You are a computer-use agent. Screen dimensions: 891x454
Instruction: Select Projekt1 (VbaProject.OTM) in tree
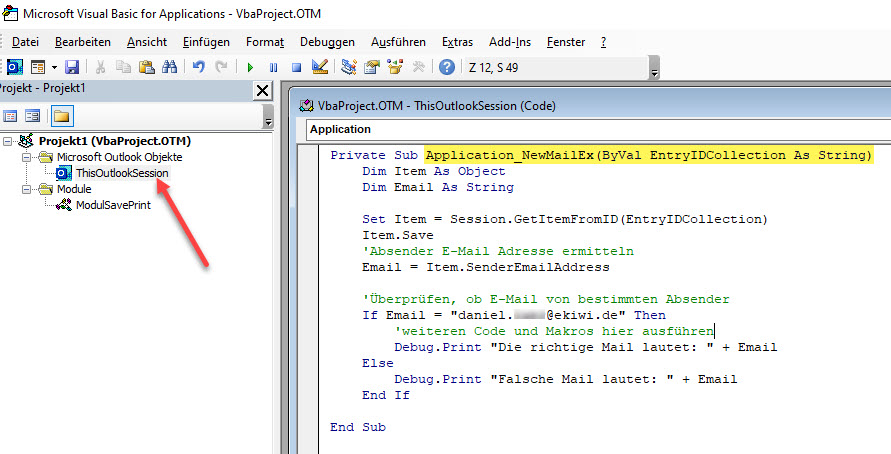tap(115, 141)
